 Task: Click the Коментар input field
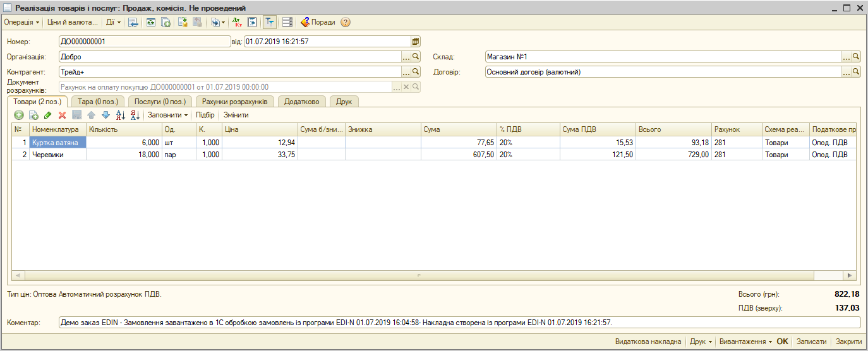(459, 323)
